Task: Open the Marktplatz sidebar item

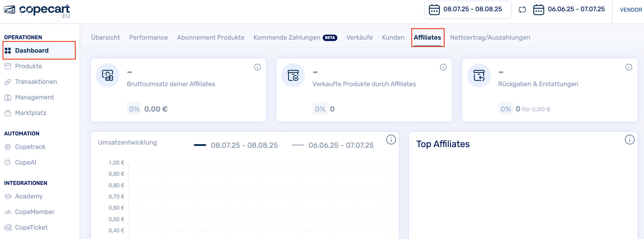Action: (x=30, y=113)
